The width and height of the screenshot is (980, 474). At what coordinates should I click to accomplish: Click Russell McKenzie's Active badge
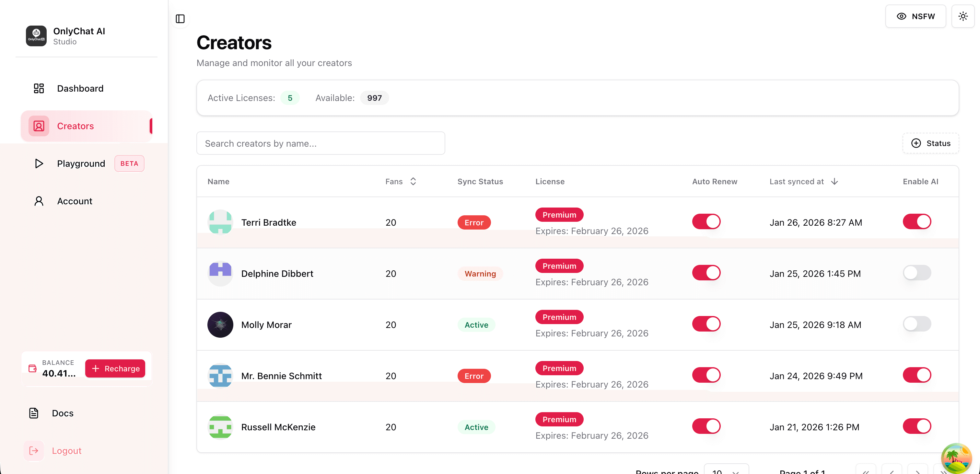pyautogui.click(x=476, y=427)
